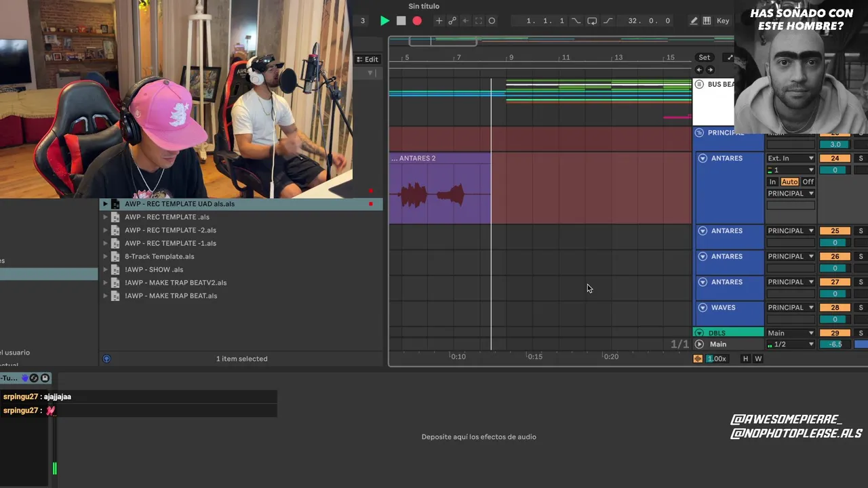The width and height of the screenshot is (868, 488).
Task: Toggle track 28 activator button
Action: tap(835, 308)
